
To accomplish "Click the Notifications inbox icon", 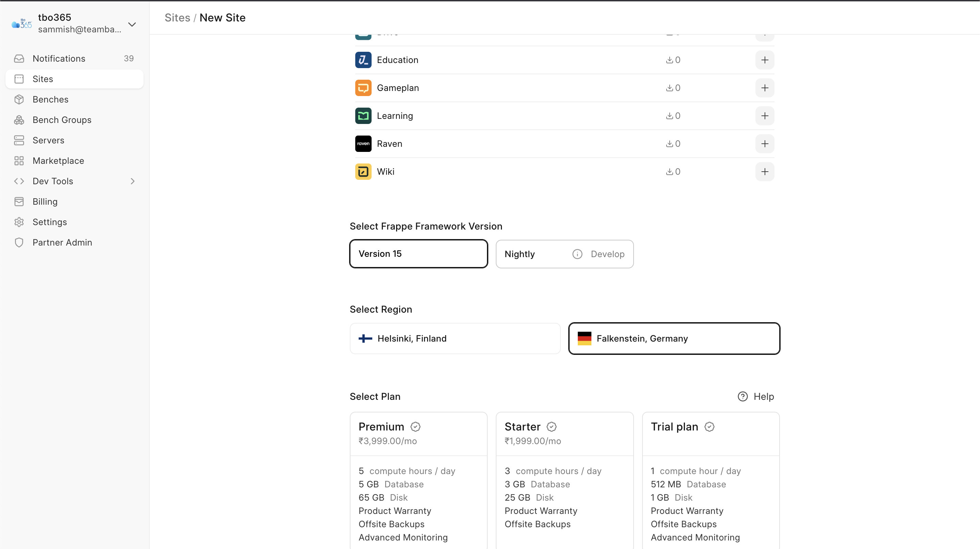I will [19, 59].
